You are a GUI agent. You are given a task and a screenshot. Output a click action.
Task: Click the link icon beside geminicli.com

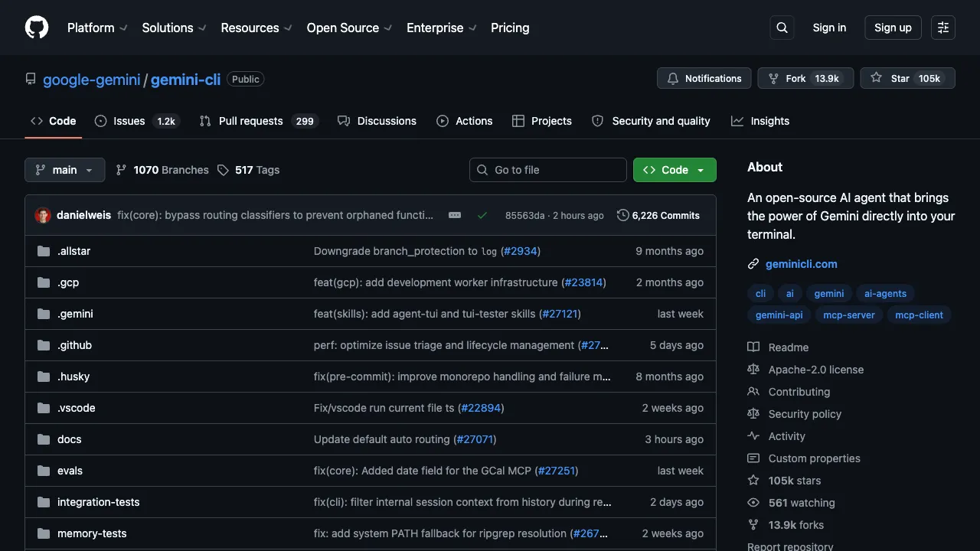click(x=753, y=264)
